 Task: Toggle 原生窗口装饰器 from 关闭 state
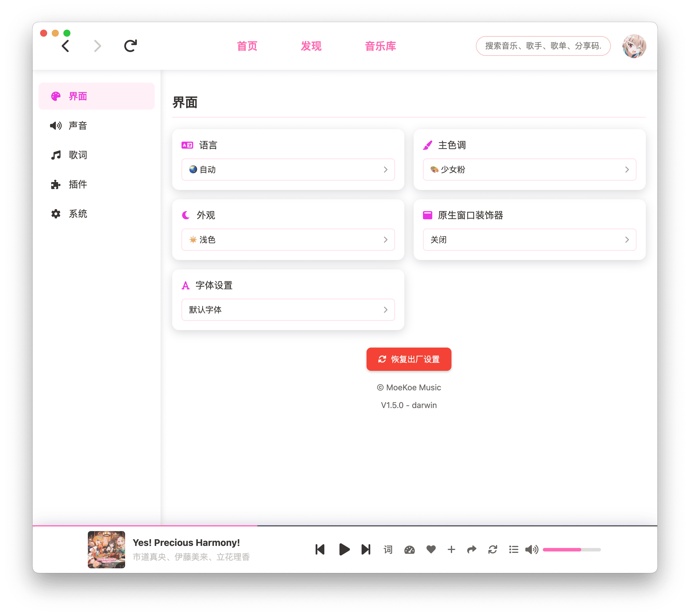tap(529, 240)
